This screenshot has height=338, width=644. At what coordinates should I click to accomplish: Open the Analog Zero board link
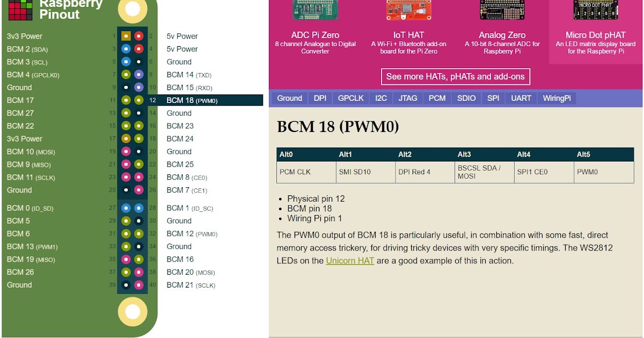click(502, 35)
